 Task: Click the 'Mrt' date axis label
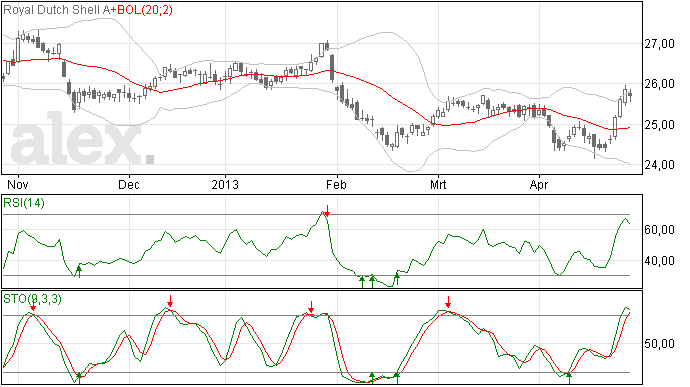coord(438,184)
